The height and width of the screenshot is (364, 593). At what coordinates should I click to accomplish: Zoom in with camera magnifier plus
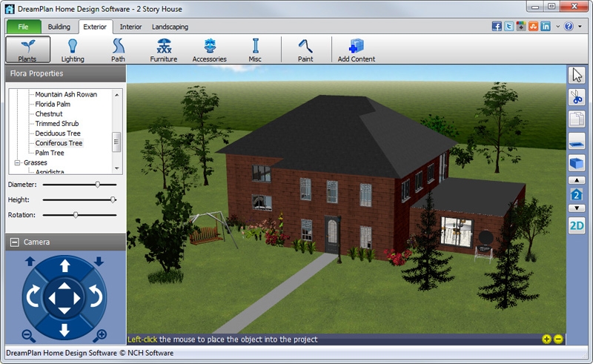pos(100,335)
